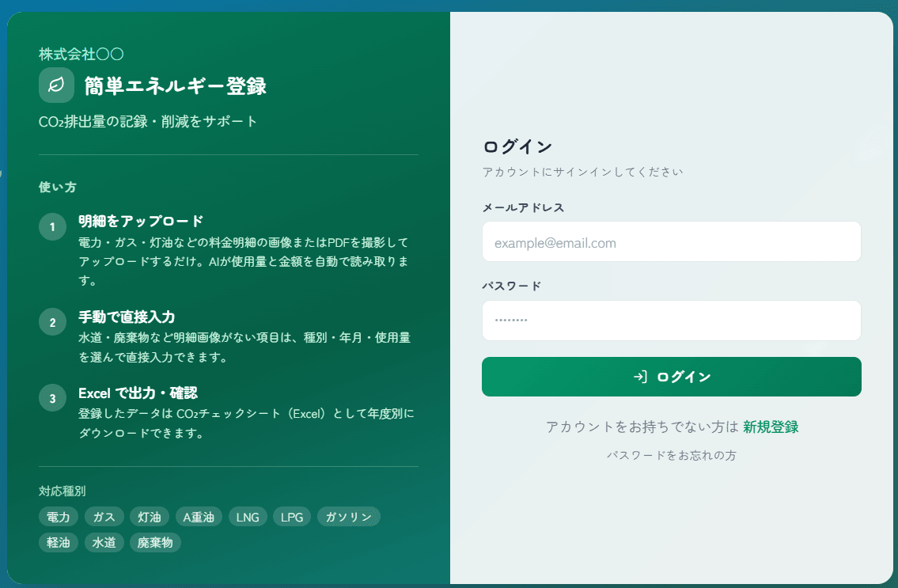The width and height of the screenshot is (898, 588).
Task: Select the 水道 category chip
Action: pyautogui.click(x=104, y=543)
